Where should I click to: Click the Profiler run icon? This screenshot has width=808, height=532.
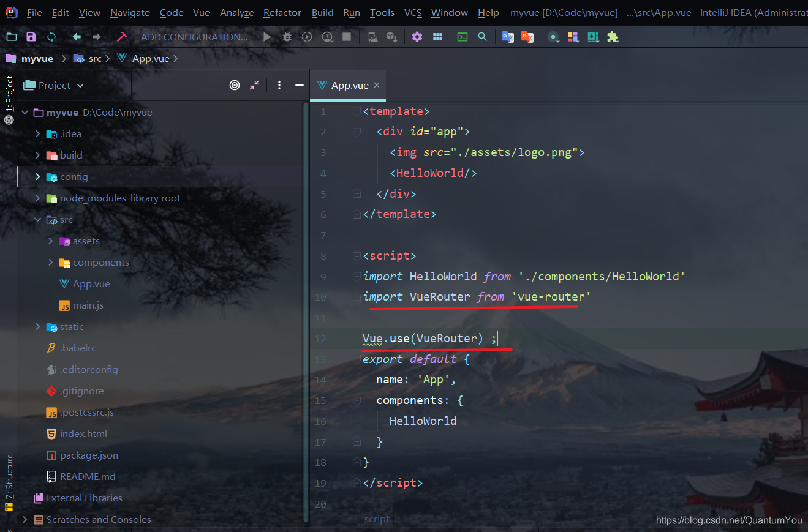(x=327, y=37)
